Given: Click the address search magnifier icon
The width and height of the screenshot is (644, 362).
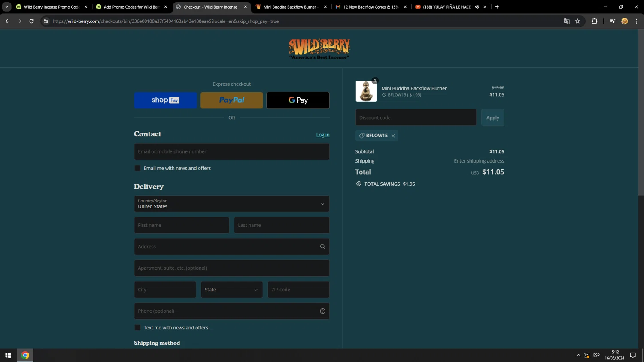Looking at the screenshot, I should 322,247.
